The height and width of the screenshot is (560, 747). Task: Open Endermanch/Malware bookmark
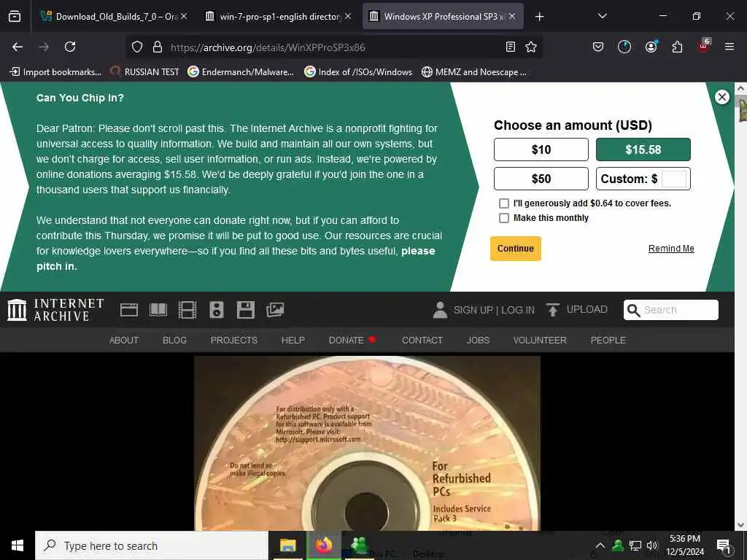(x=241, y=72)
